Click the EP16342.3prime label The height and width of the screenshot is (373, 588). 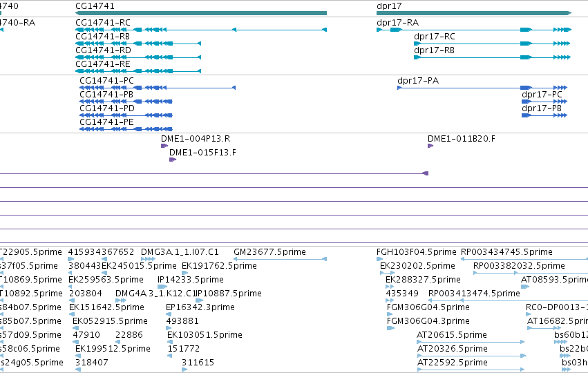(x=200, y=307)
